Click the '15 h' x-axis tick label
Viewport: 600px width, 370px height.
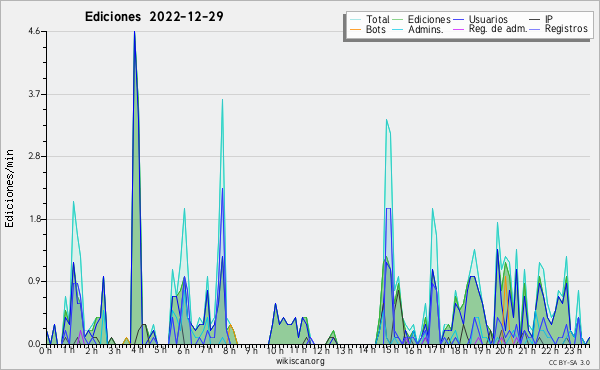[390, 350]
